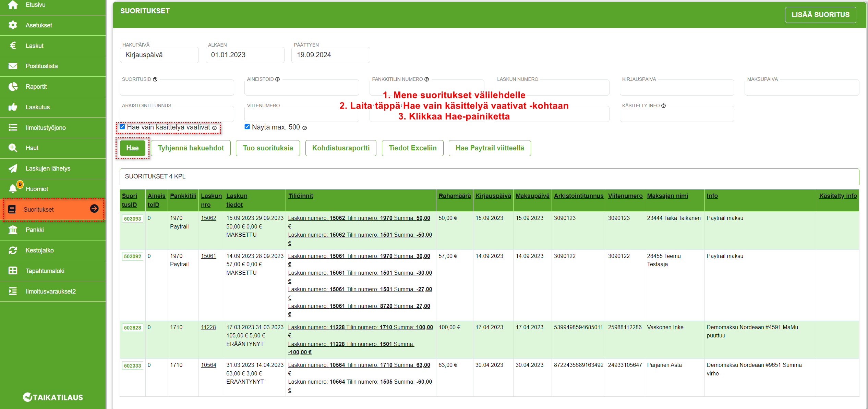Click the Suoritukset book icon
This screenshot has width=868, height=409.
pos(12,209)
